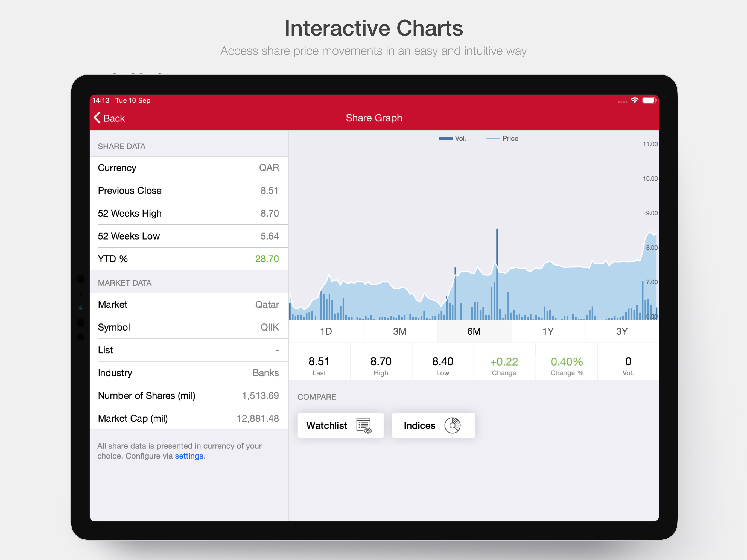747x560 pixels.
Task: Click the 9.00 axis label
Action: pyautogui.click(x=652, y=213)
